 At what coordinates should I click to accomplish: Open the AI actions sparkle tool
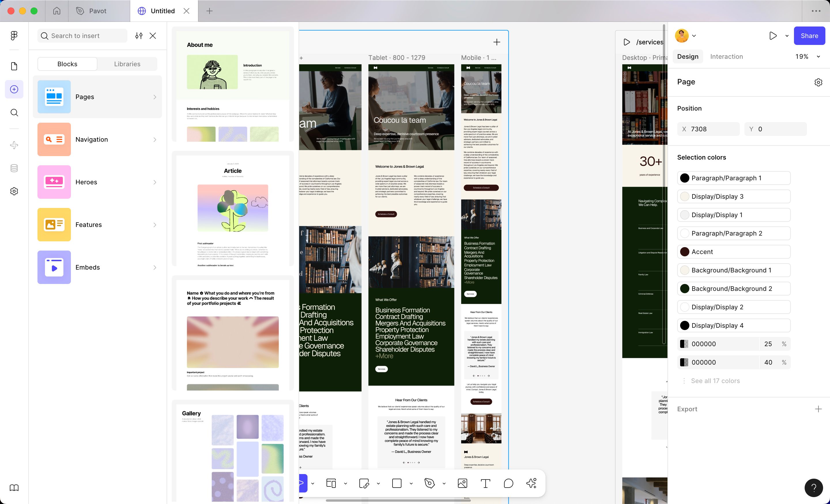531,484
